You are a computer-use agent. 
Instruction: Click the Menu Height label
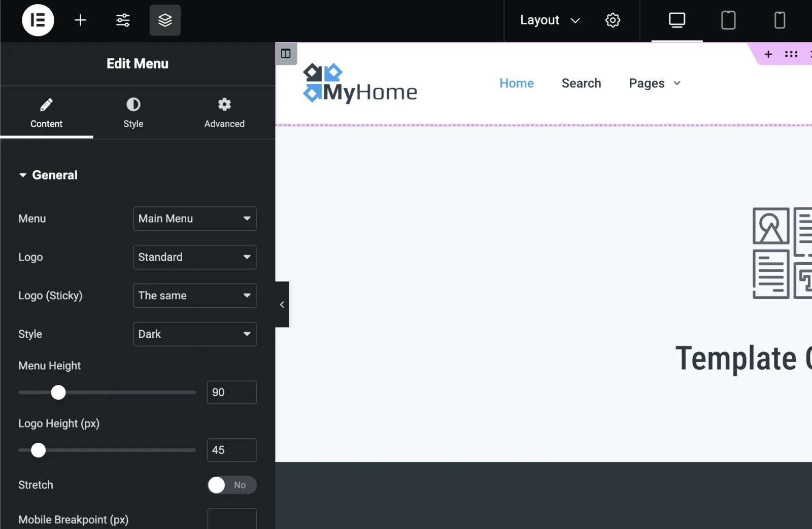[50, 366]
